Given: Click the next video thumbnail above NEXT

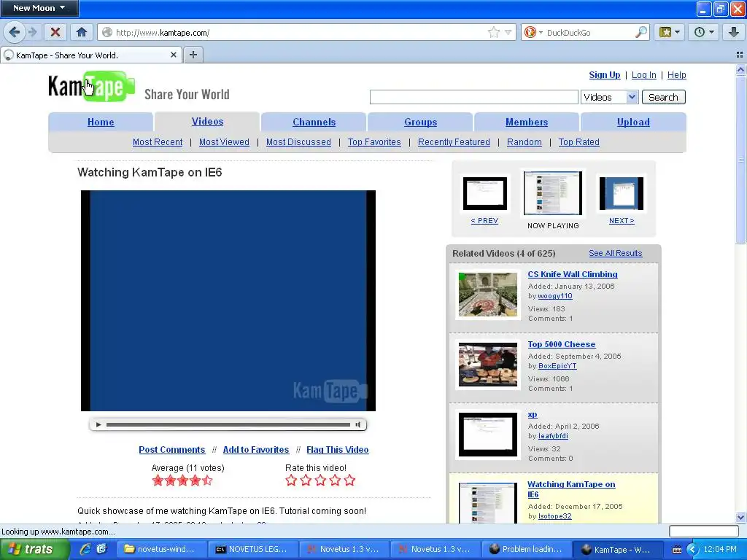Looking at the screenshot, I should pos(622,193).
